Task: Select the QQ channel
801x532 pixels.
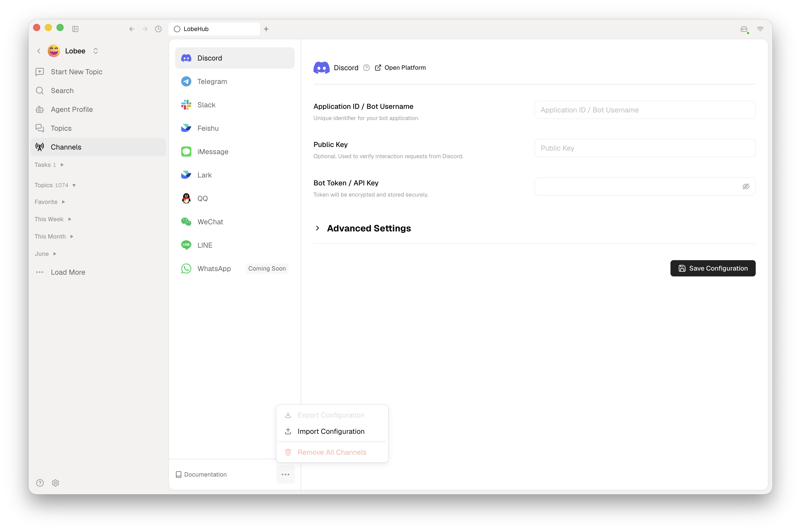Action: coord(235,198)
